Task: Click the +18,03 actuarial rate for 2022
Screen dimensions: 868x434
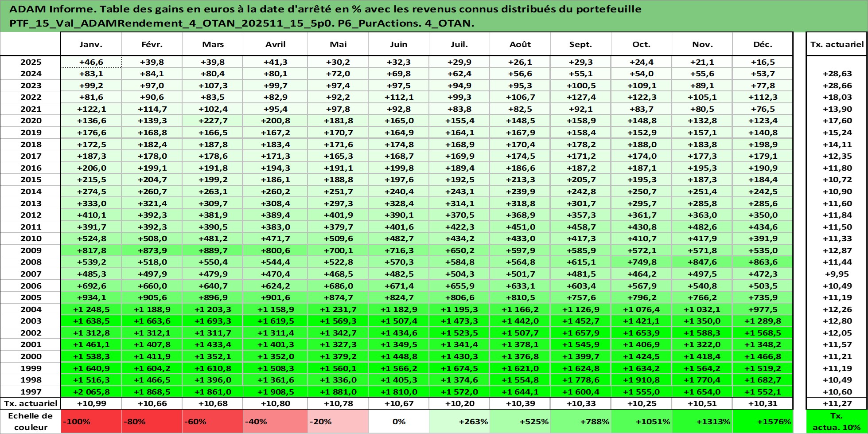Action: (x=837, y=97)
